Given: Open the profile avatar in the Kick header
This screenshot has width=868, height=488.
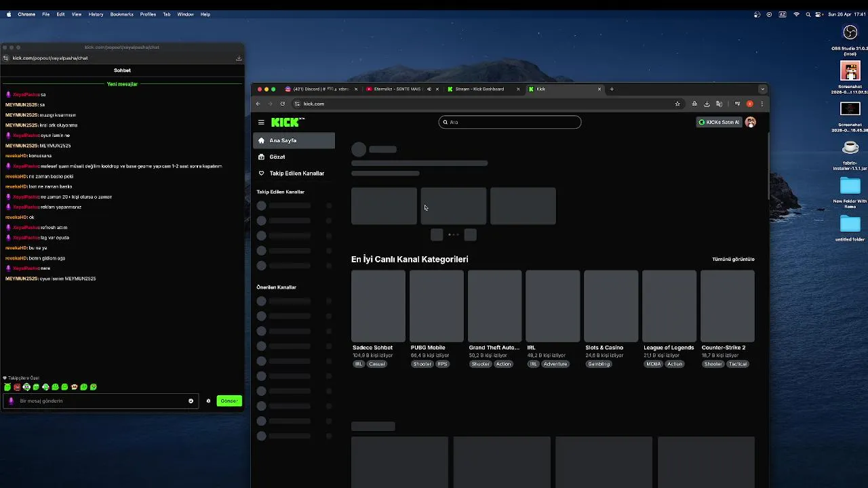Looking at the screenshot, I should click(x=750, y=122).
